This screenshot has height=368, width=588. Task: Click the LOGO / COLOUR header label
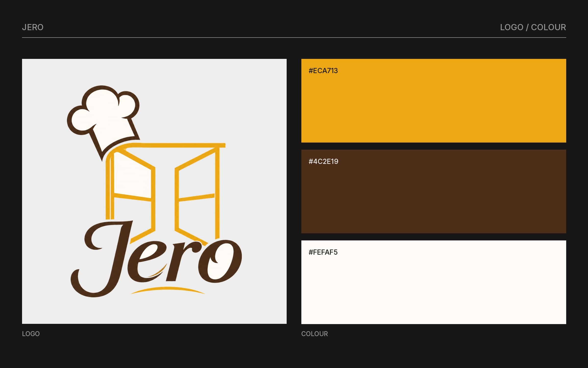click(533, 27)
